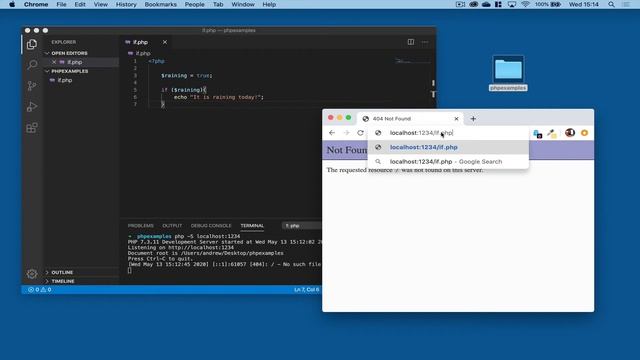This screenshot has height=360, width=640.
Task: Open the Search view in VS Code
Action: 32,65
